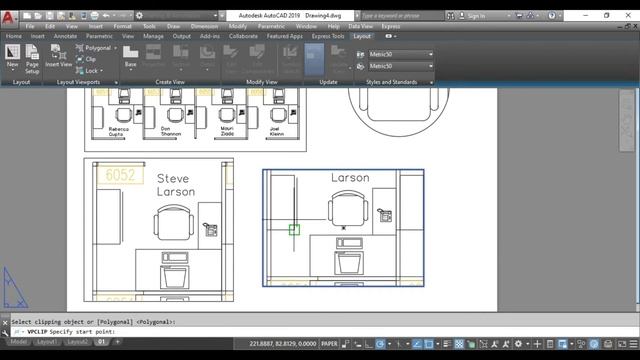
Task: Click the Insert View tool
Action: coord(58,56)
